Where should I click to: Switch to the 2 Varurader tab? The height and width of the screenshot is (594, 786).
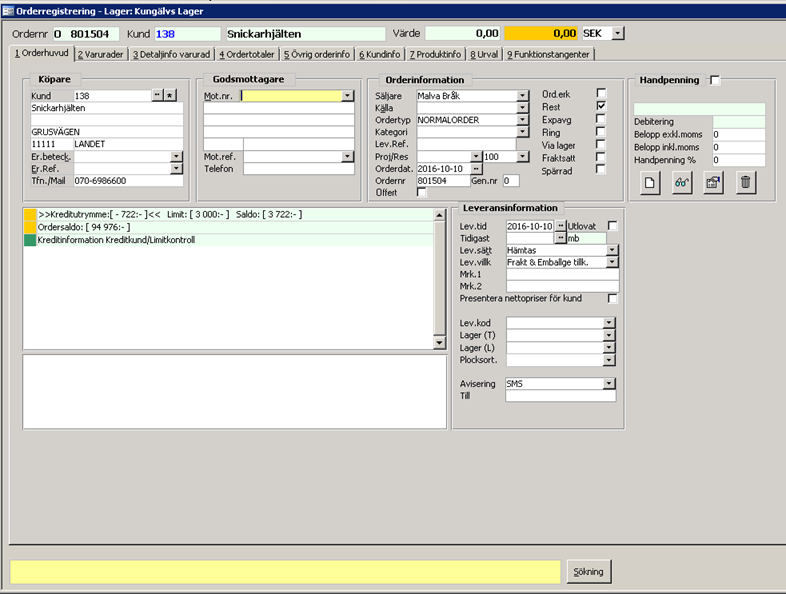click(100, 53)
